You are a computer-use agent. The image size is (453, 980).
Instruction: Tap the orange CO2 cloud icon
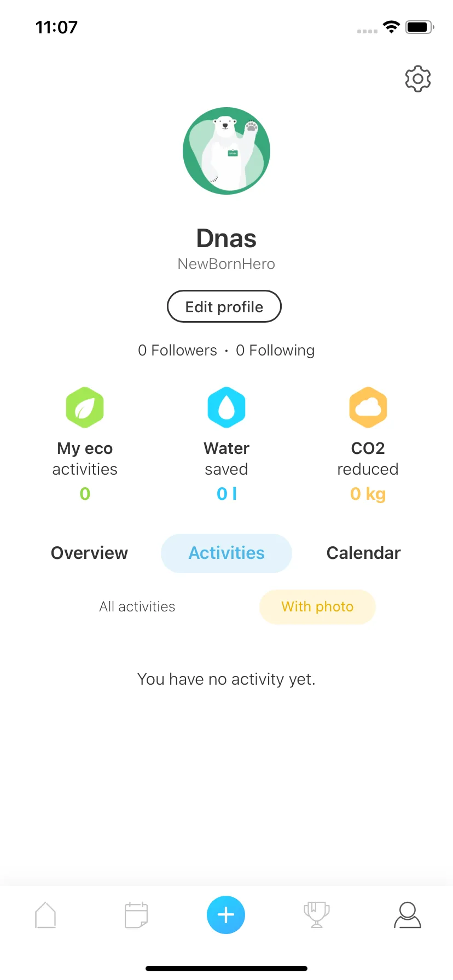pyautogui.click(x=368, y=407)
